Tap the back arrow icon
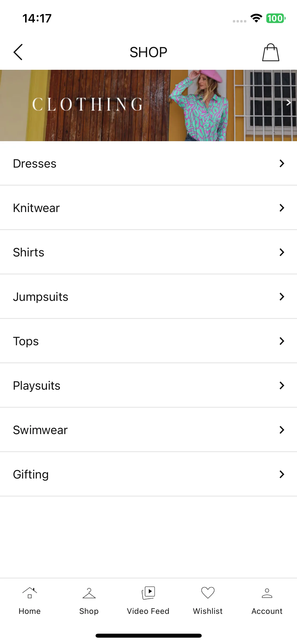Image resolution: width=297 pixels, height=644 pixels. [18, 52]
